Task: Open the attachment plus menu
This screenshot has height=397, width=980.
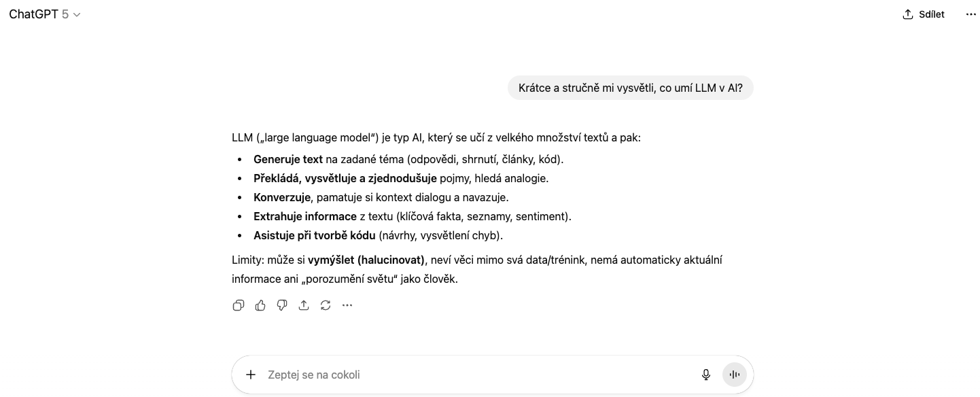Action: click(251, 375)
